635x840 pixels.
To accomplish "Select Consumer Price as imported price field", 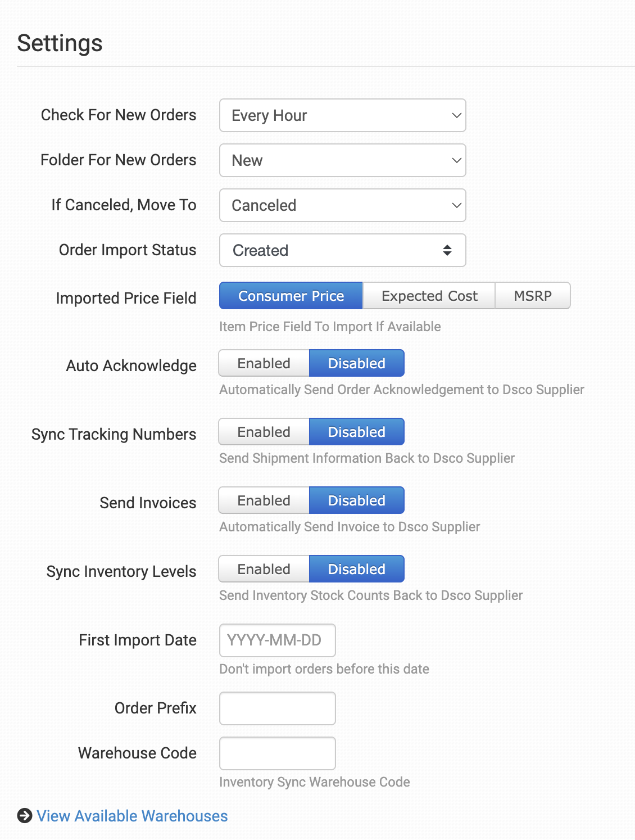I will [x=291, y=296].
